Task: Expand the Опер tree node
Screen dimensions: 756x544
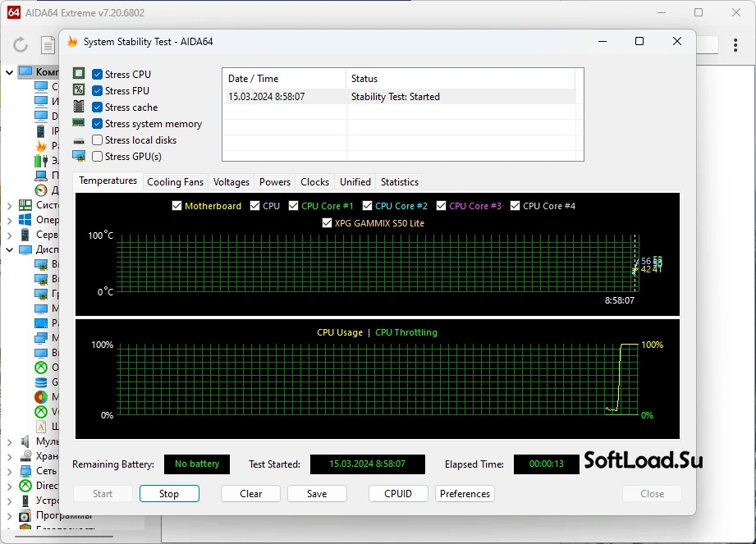Action: click(9, 220)
